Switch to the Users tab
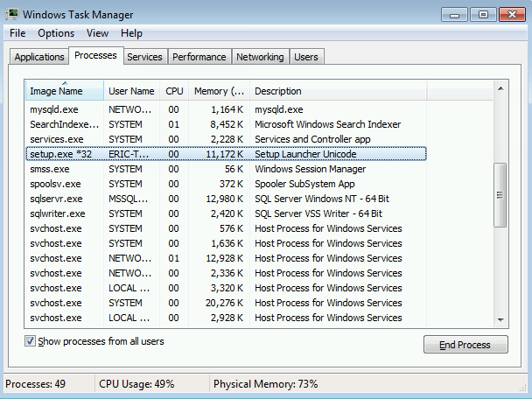The height and width of the screenshot is (399, 532). [x=306, y=57]
